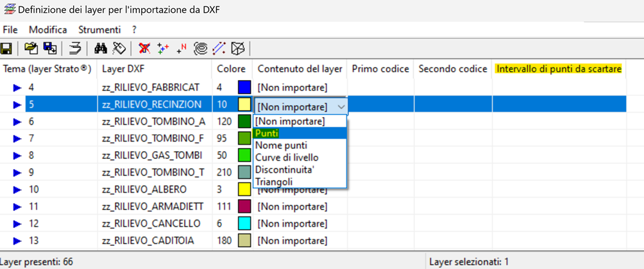
Task: Select the zz_RILIEVO_CANCELLO layer row
Action: click(x=151, y=224)
